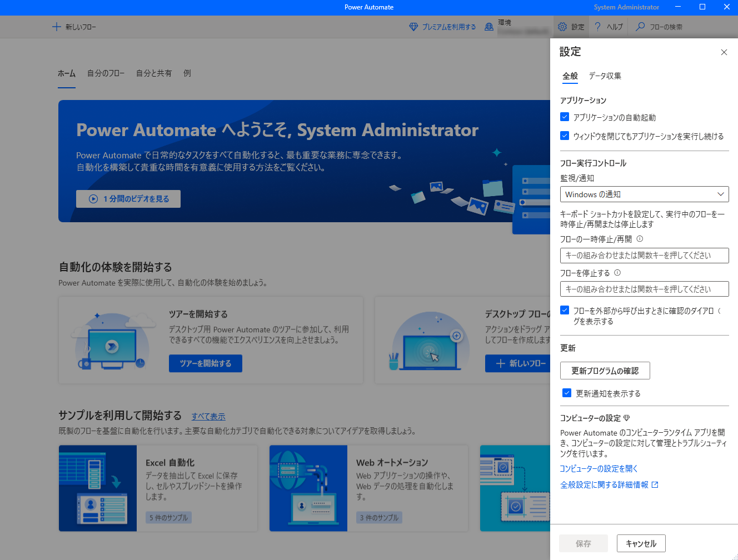Click 更新プログラムの確認 button
Image resolution: width=738 pixels, height=560 pixels.
click(x=605, y=371)
